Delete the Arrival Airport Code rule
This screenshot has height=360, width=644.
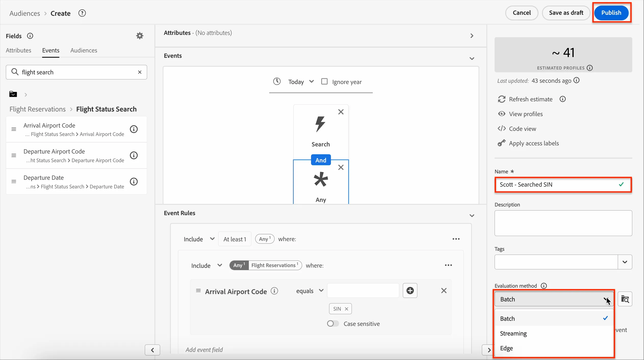444,290
